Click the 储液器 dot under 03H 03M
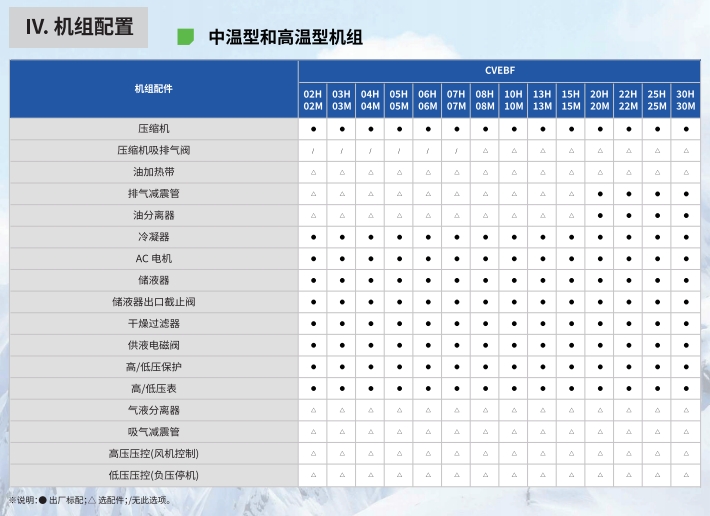Image resolution: width=710 pixels, height=516 pixels. coord(342,281)
